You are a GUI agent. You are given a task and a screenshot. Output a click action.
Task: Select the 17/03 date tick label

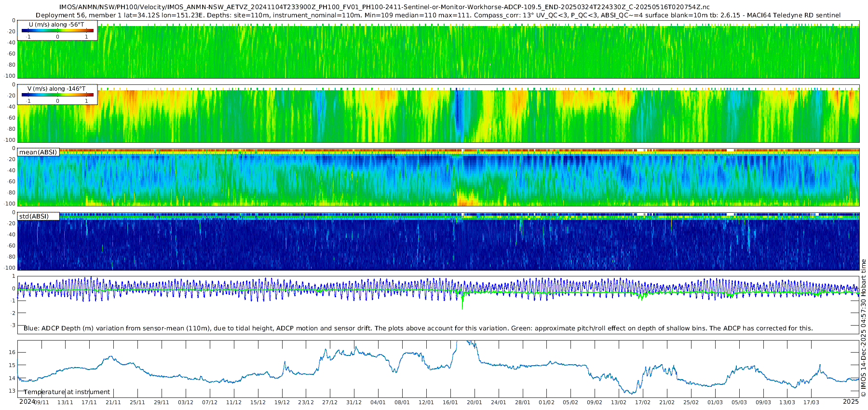(811, 402)
